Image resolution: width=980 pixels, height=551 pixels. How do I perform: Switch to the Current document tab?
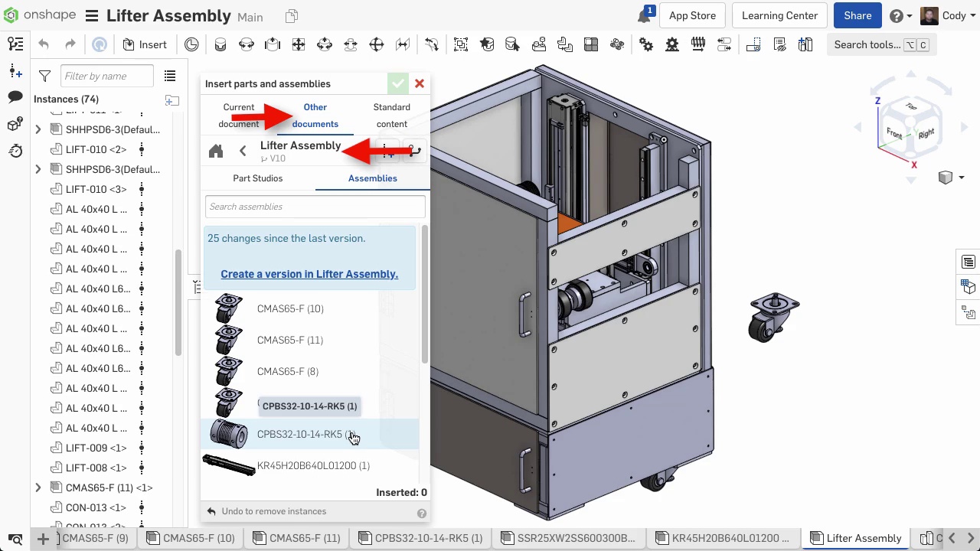239,116
